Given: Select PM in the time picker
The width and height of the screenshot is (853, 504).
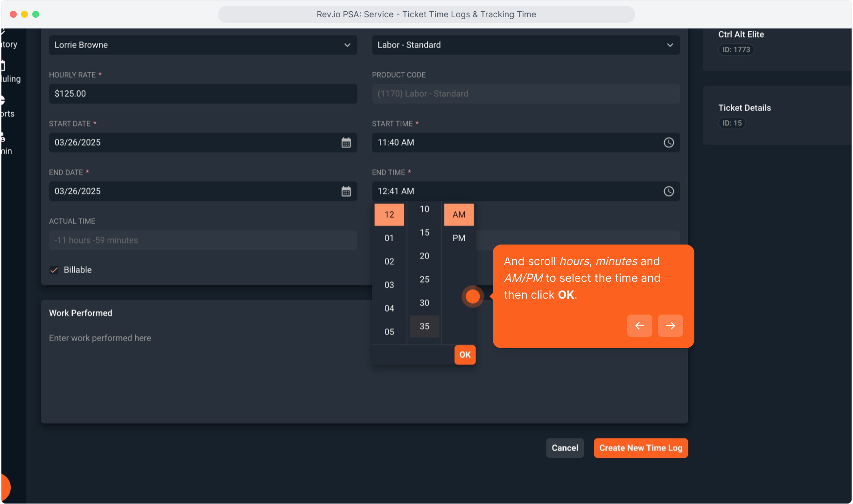Looking at the screenshot, I should 459,238.
